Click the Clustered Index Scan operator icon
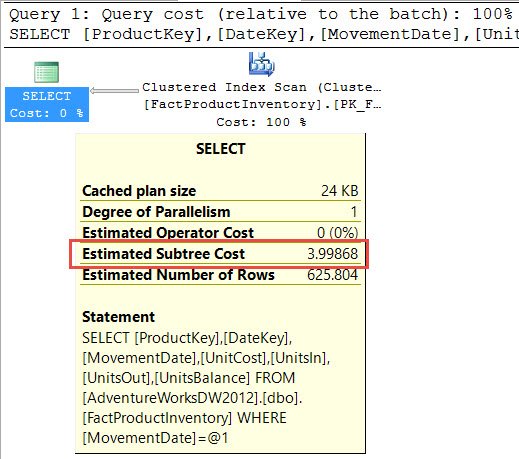Screen dimensions: 519x459 pos(262,64)
